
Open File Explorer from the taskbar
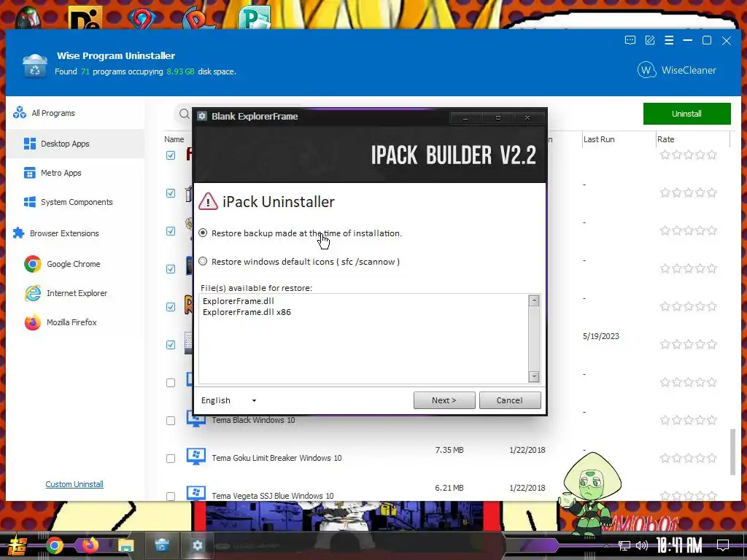point(125,545)
